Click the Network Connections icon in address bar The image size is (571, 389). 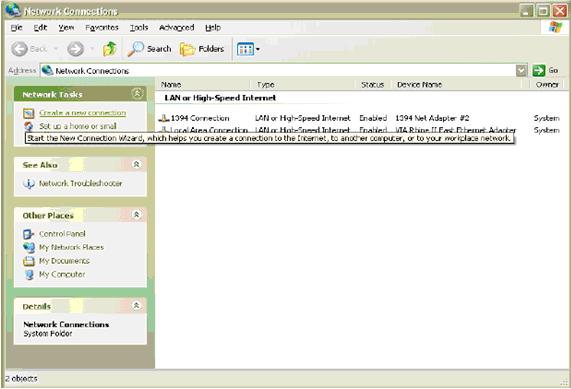click(47, 70)
